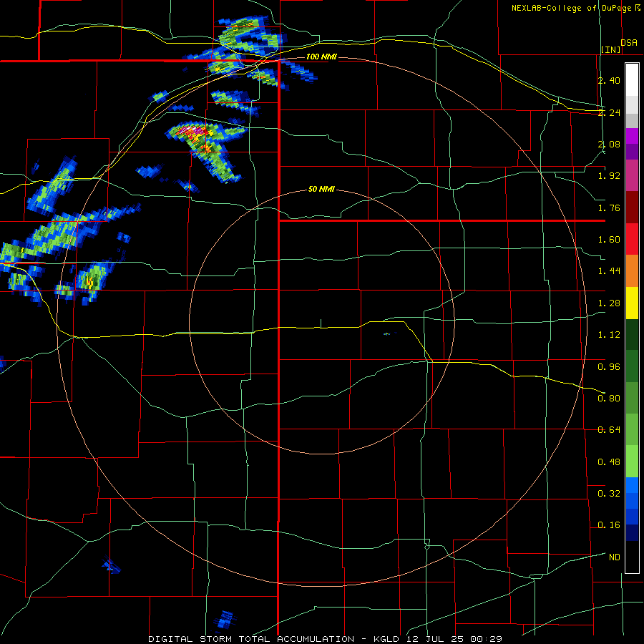Click the 50 NMI range ring label
The width and height of the screenshot is (644, 644).
(x=321, y=189)
